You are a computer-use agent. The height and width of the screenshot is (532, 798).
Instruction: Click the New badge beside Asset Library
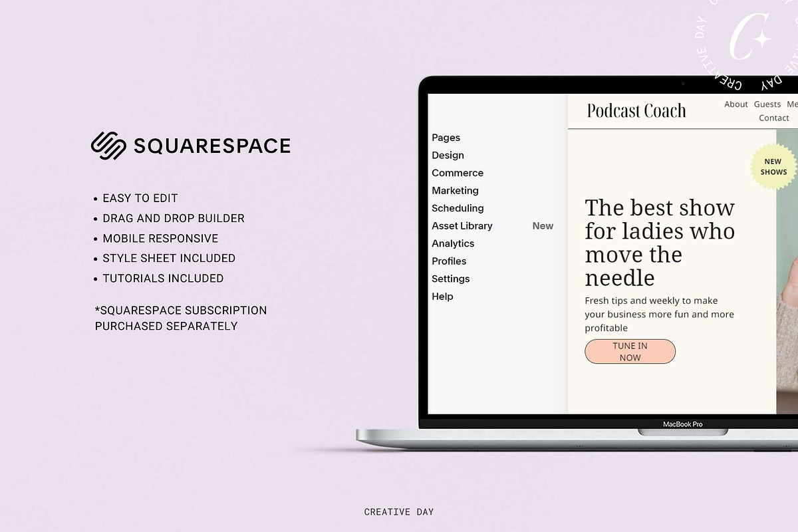pos(543,226)
